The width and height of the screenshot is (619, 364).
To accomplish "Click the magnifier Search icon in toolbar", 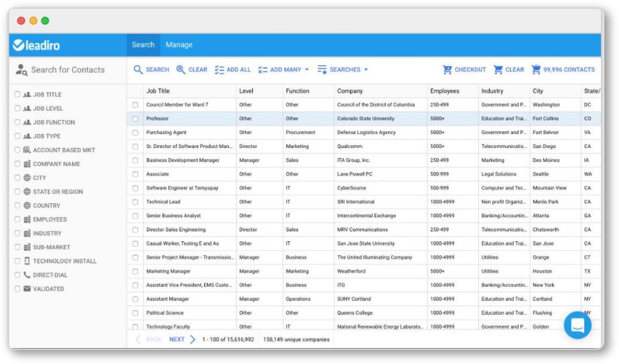I will tap(138, 70).
